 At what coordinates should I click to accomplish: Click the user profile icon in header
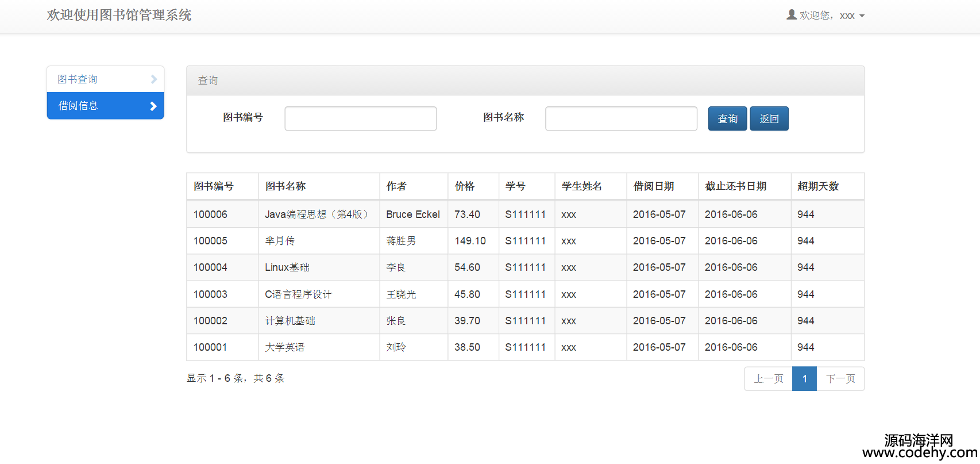click(x=792, y=15)
